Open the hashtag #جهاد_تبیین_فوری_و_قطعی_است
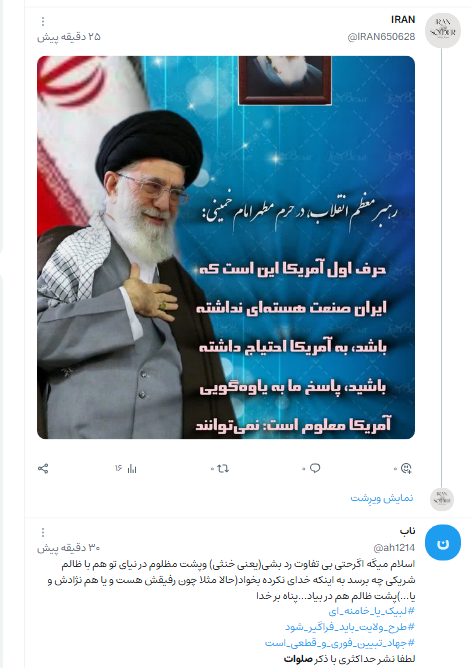Screen dimensions: 471x668 (x=340, y=642)
